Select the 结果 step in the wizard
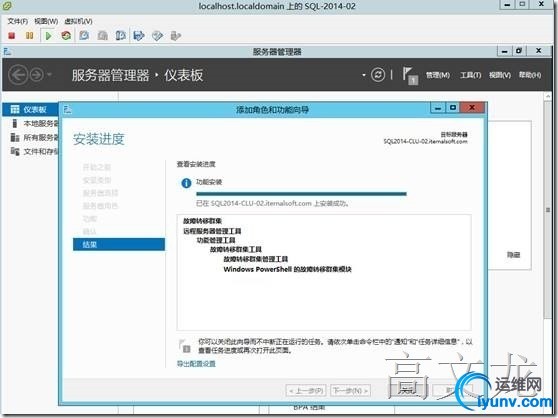 [119, 244]
